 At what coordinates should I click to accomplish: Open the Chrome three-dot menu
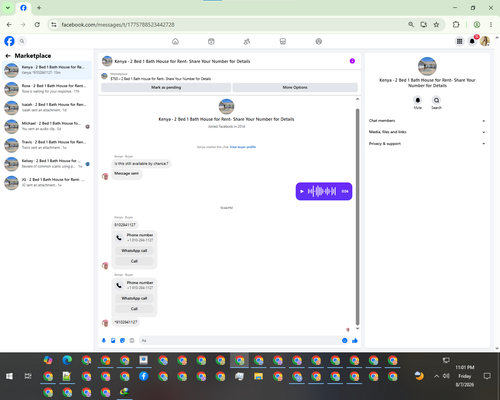tap(491, 24)
